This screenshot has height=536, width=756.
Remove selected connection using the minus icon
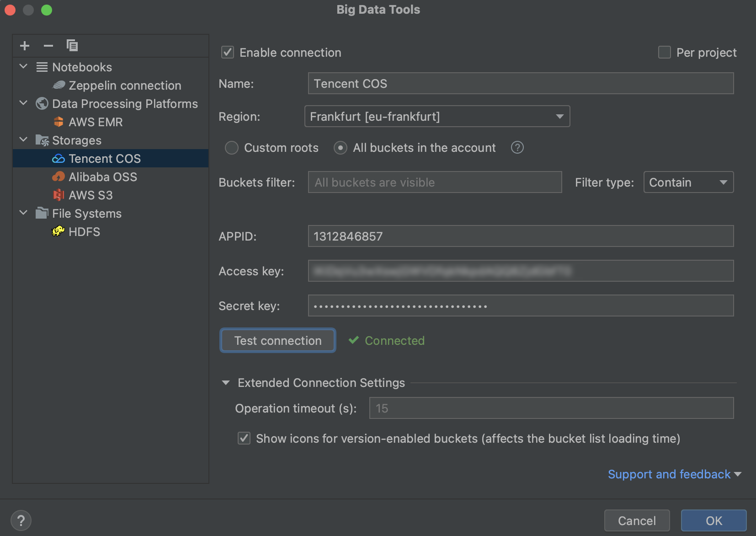[x=48, y=45]
